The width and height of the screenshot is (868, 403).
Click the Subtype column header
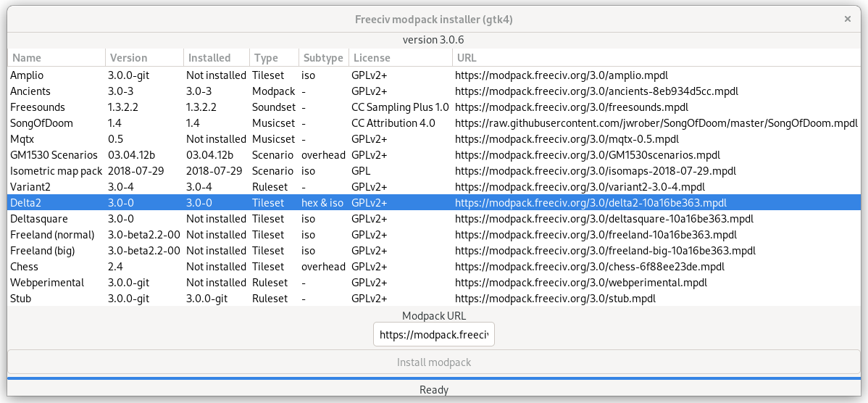(x=322, y=58)
